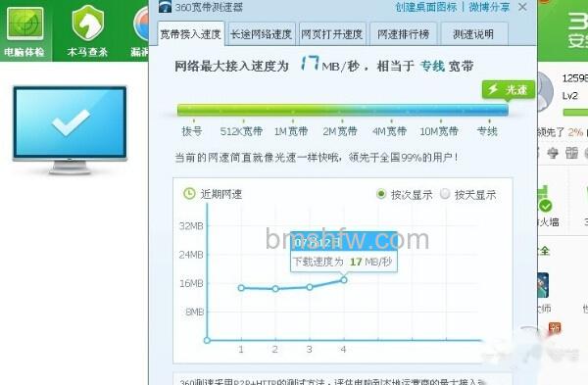
Task: Click the 4M宽带 scale label
Action: tap(390, 131)
